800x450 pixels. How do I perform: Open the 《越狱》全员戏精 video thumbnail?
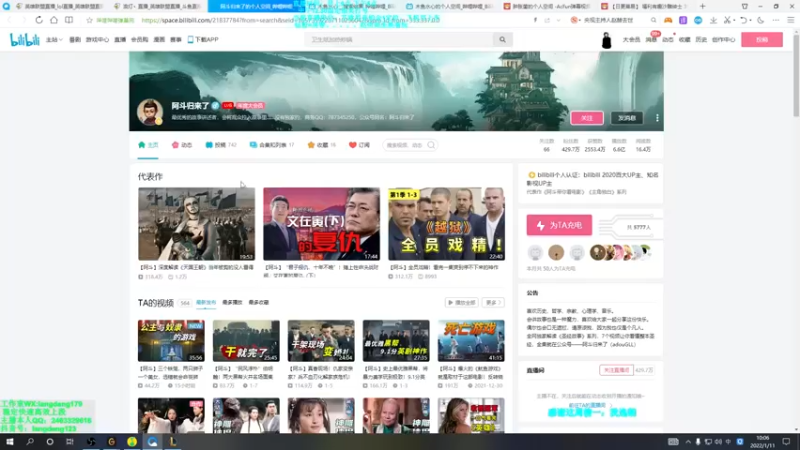(x=446, y=224)
